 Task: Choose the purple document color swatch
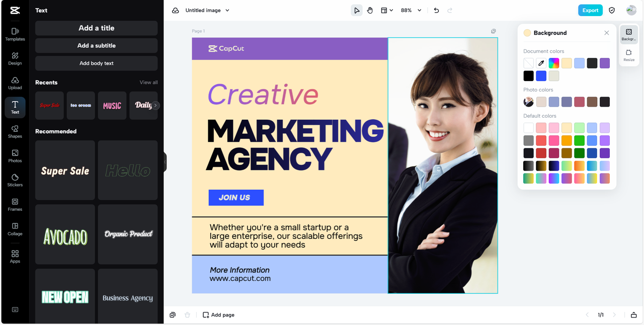605,63
